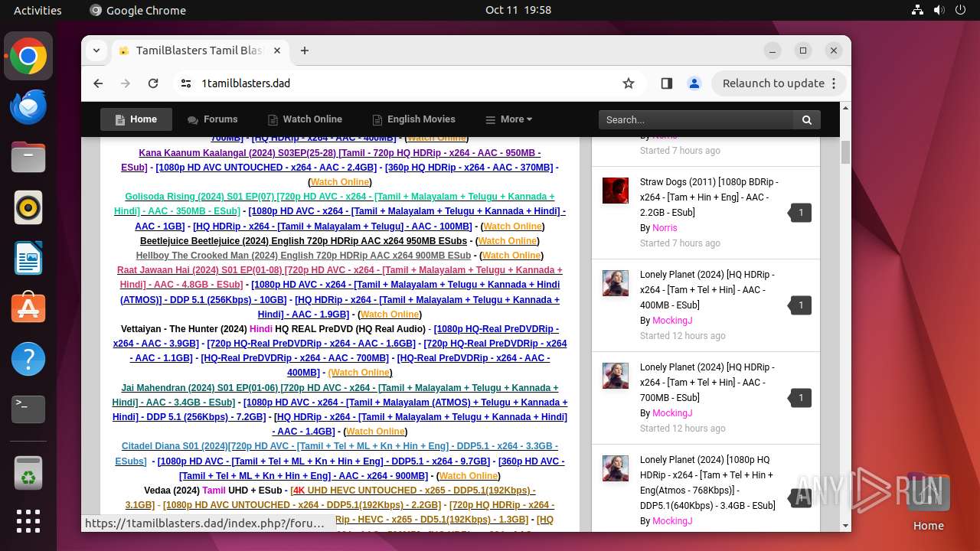Open MockingJ profile under 400MB topic
The height and width of the screenshot is (551, 980).
click(672, 321)
